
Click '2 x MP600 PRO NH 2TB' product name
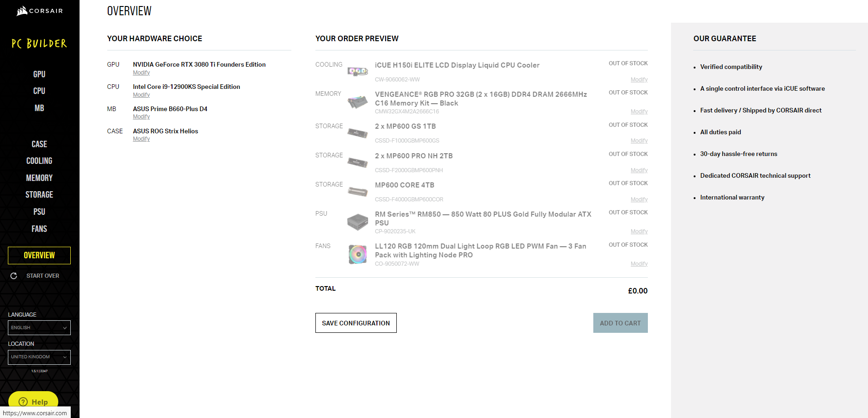(x=414, y=156)
